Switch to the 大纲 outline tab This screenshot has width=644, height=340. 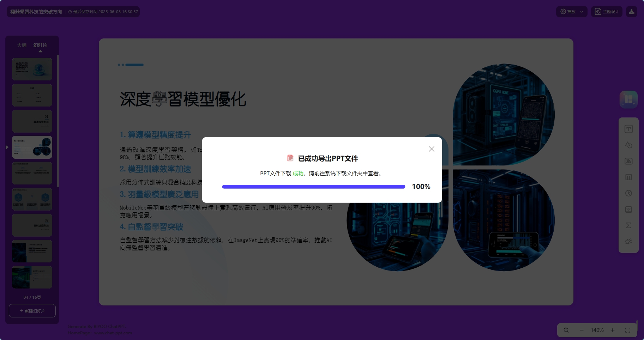coord(22,45)
